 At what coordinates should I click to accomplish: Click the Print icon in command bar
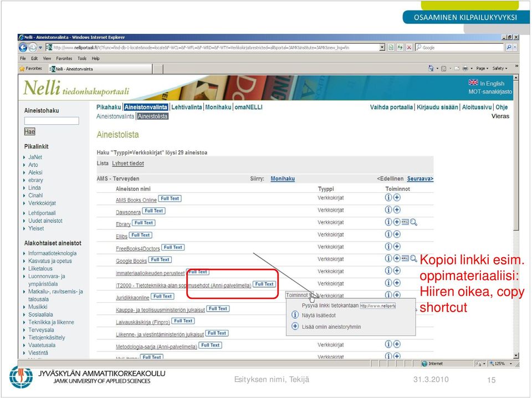[x=465, y=69]
